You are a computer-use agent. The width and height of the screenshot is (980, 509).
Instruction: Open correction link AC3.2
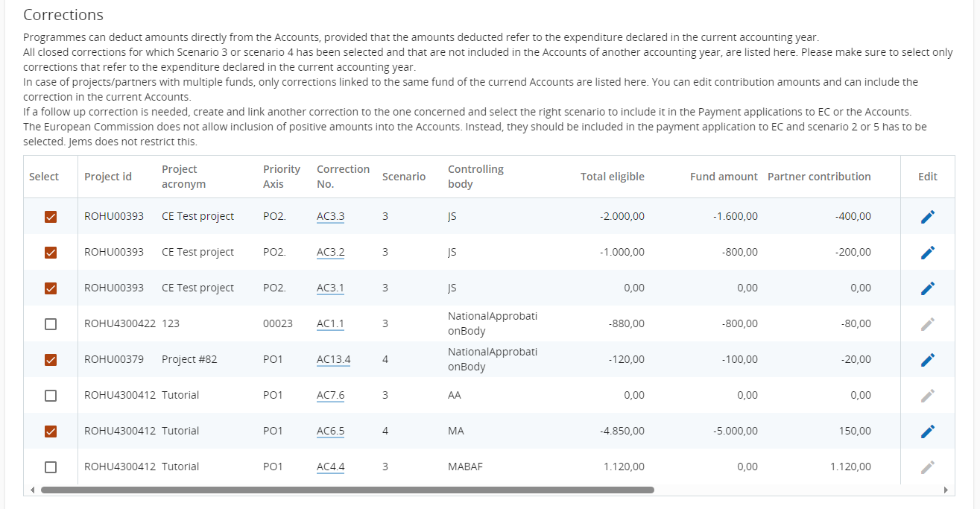[330, 252]
